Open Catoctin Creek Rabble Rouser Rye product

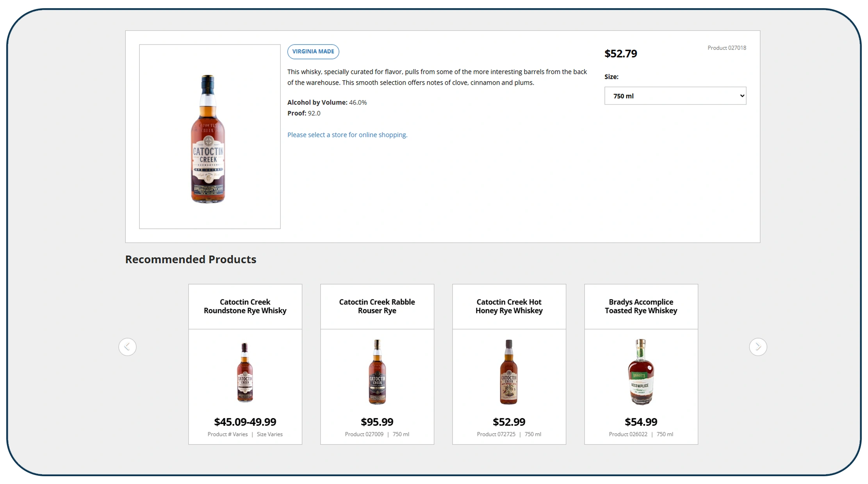(377, 306)
